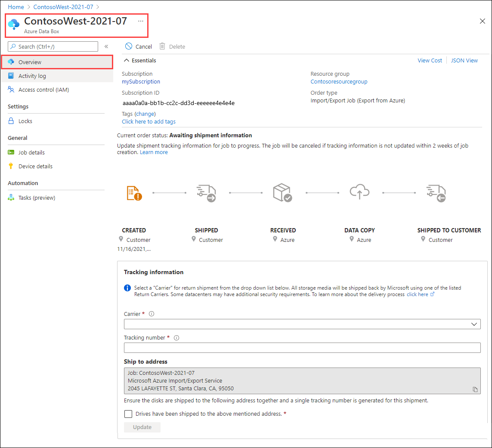Screen dimensions: 492x448
Task: Click the Tracking number input field
Action: 303,348
